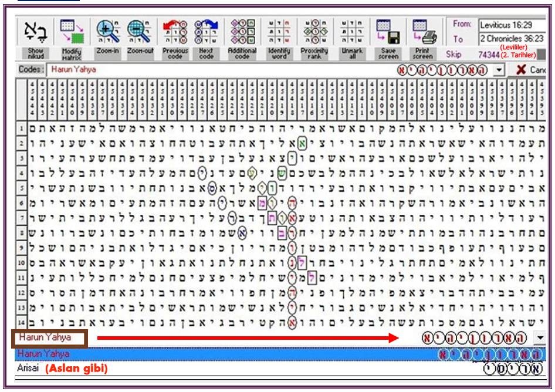This screenshot has height=392, width=555.
Task: Save the matrix with Save screen
Action: click(x=388, y=39)
